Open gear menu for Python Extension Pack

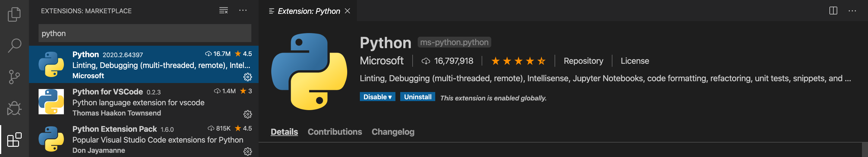247,152
